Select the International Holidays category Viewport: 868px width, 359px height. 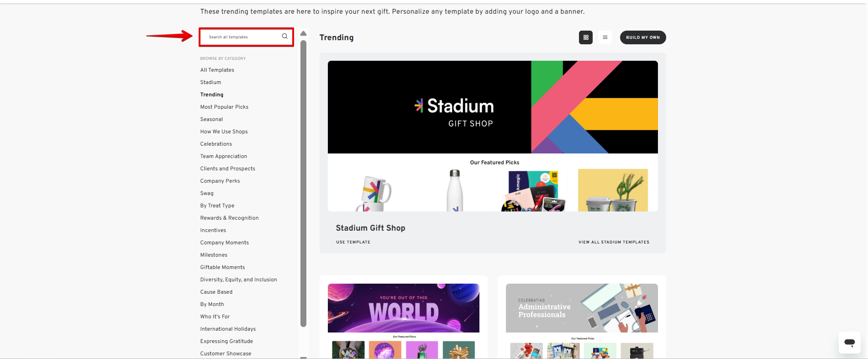tap(228, 329)
